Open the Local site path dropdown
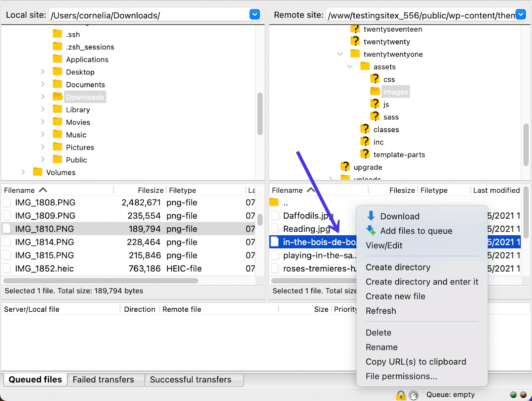532x401 pixels. point(254,14)
